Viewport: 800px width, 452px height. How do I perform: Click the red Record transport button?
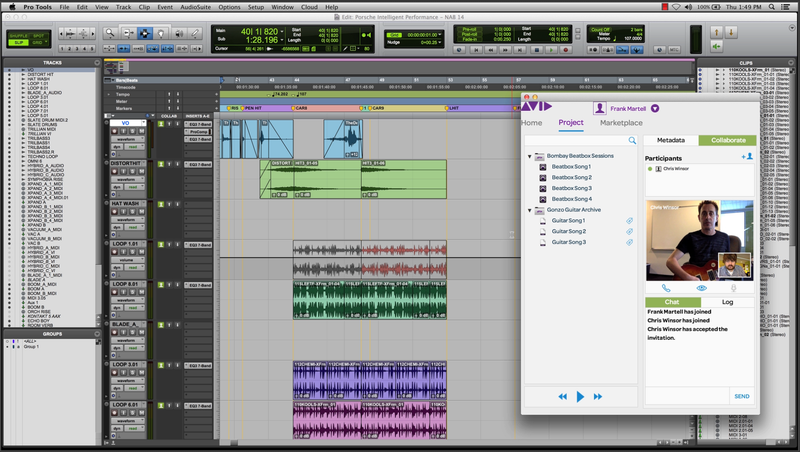click(x=565, y=49)
